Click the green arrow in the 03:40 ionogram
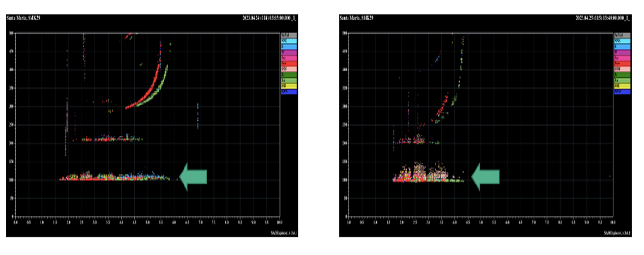Viewport: 644px width, 255px height. 486,177
